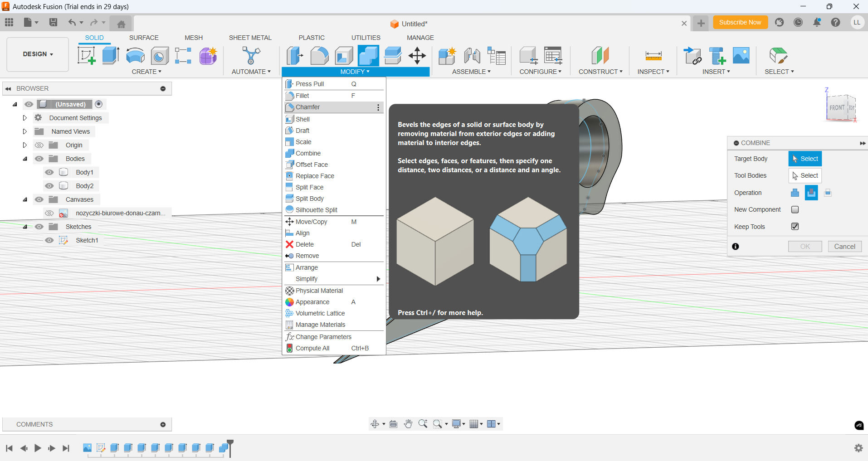Click the Insert Derive icon
This screenshot has height=461, width=868.
pos(693,56)
